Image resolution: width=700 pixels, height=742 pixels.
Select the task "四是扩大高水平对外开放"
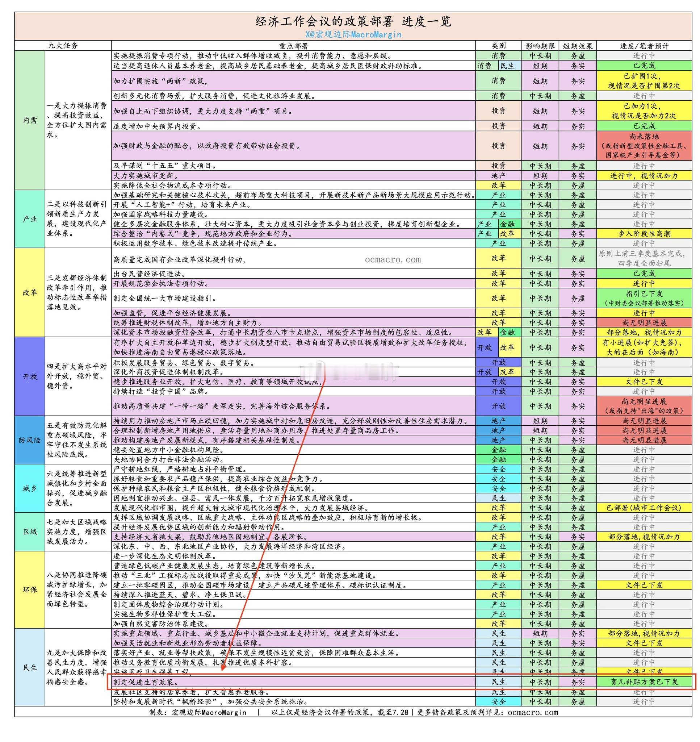click(x=77, y=376)
